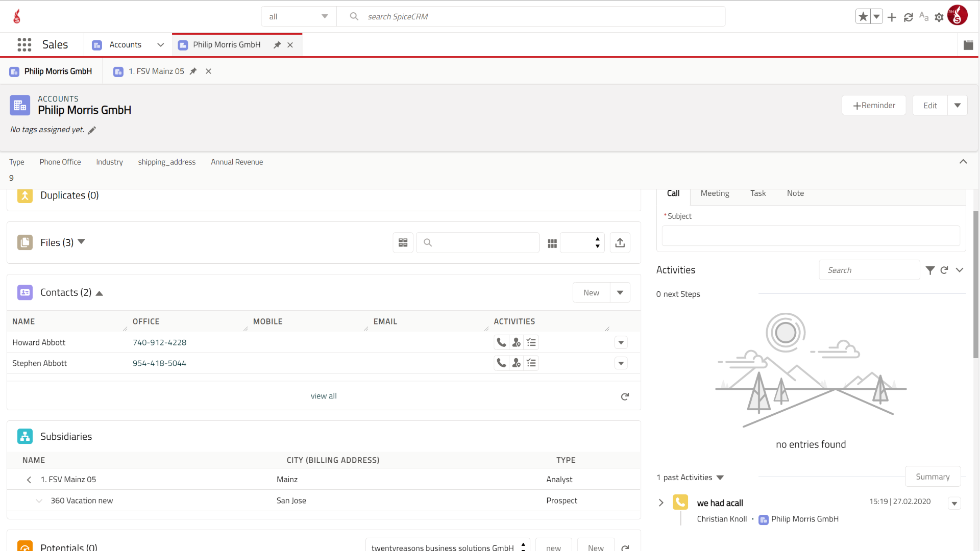
Task: Toggle the past Activities list arrow
Action: pyautogui.click(x=720, y=478)
